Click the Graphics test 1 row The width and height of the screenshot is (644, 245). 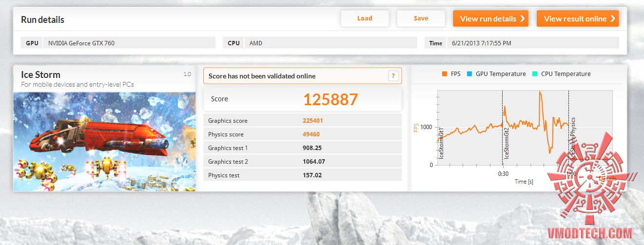(302, 148)
